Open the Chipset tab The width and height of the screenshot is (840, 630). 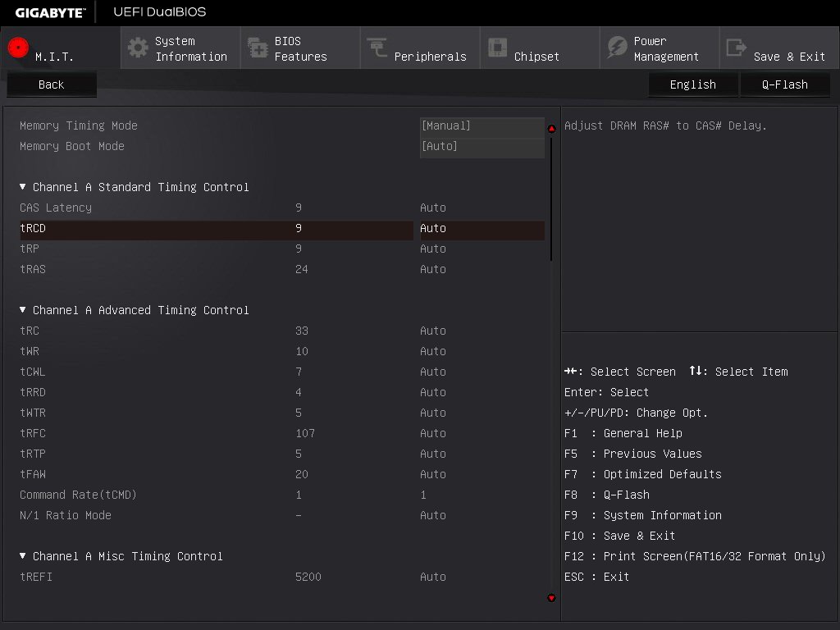(x=536, y=57)
